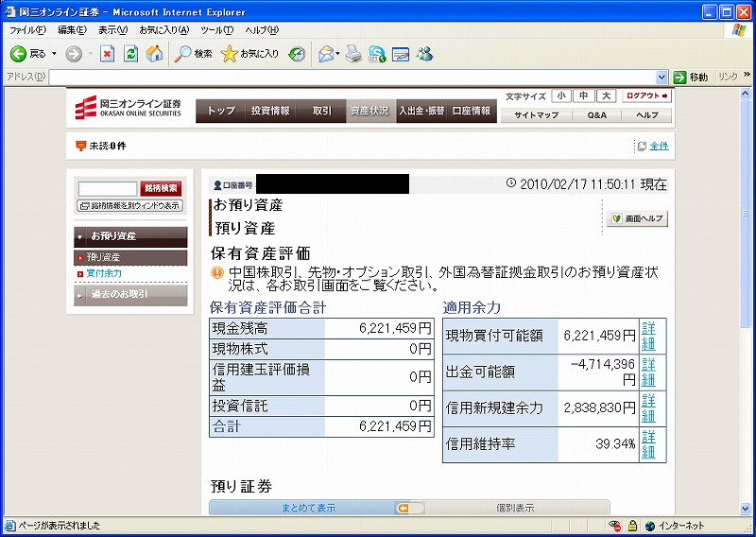Viewport: 756px width, 537px height.
Task: Click the History clock icon
Action: pyautogui.click(x=297, y=54)
